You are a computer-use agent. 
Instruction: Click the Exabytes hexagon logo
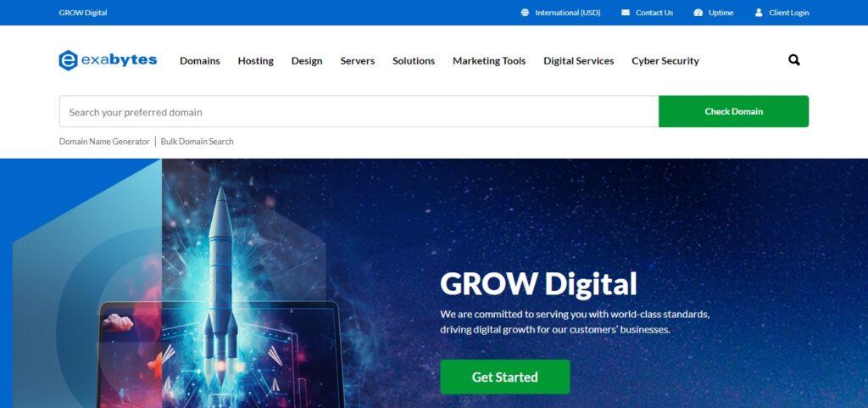click(x=68, y=60)
